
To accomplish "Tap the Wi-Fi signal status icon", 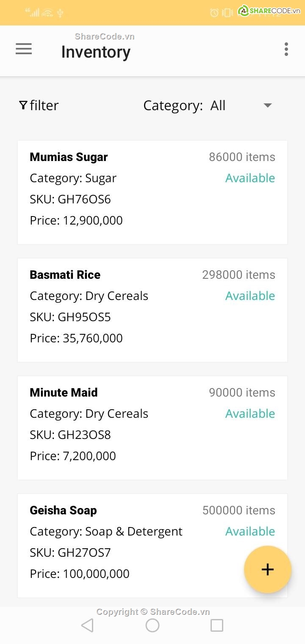I will (x=48, y=13).
